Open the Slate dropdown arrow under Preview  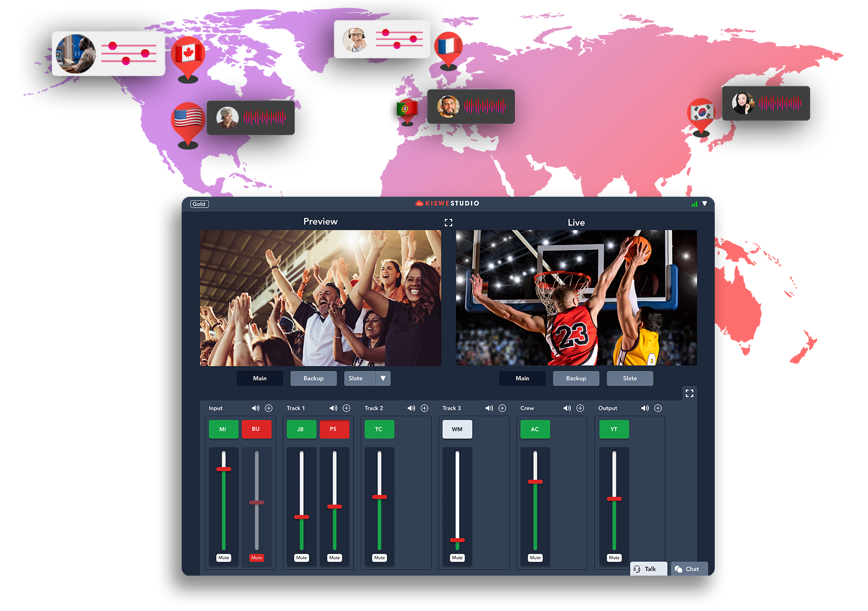(x=383, y=378)
